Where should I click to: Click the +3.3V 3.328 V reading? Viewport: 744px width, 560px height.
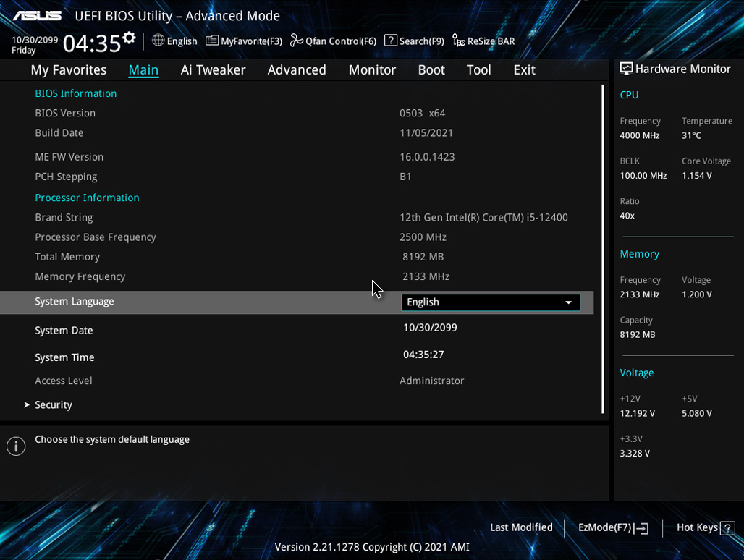tap(635, 454)
